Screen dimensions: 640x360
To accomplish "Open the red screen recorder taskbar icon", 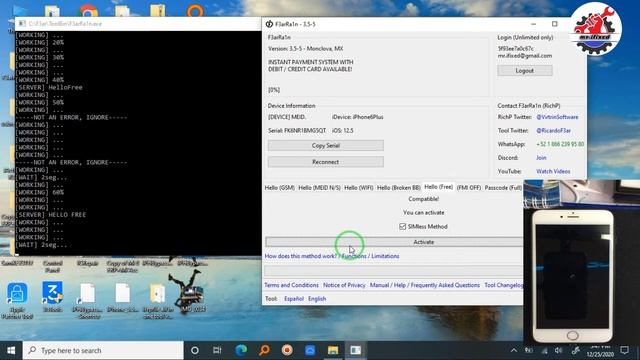I will (287, 350).
